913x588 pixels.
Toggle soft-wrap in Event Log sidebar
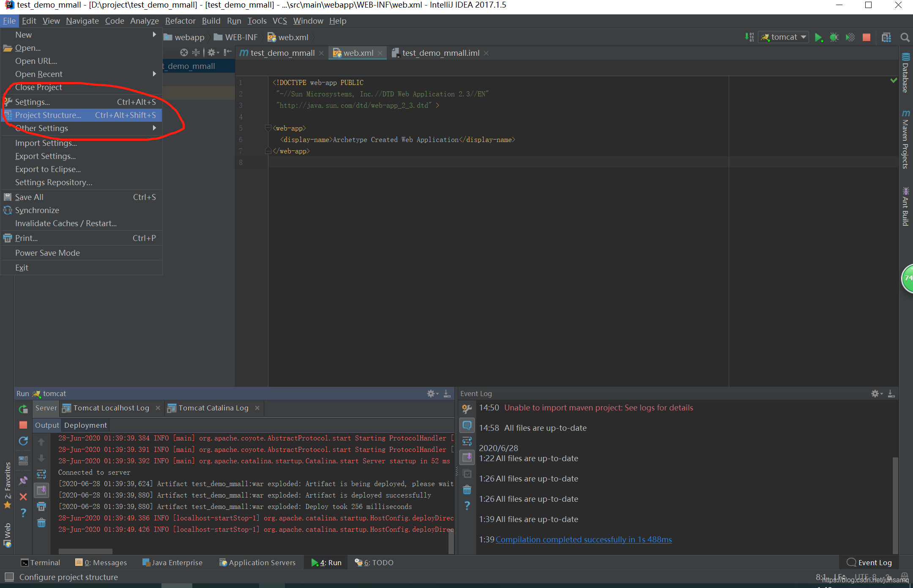pos(467,441)
